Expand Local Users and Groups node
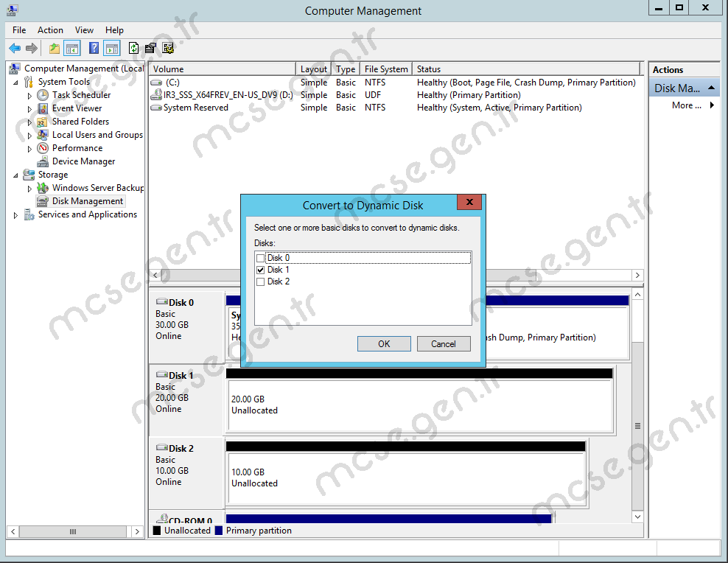This screenshot has width=728, height=563. [29, 136]
